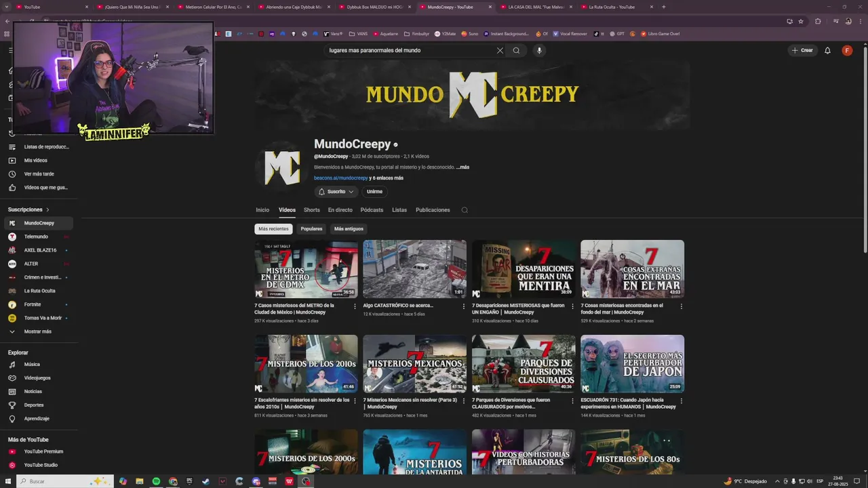868x488 pixels.
Task: Open the beacons.ai/mundocreepy link
Action: click(341, 178)
